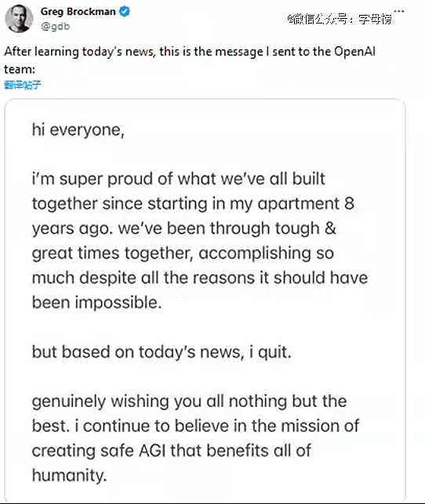
Task: Click the final word 'humanity.'
Action: tap(69, 476)
